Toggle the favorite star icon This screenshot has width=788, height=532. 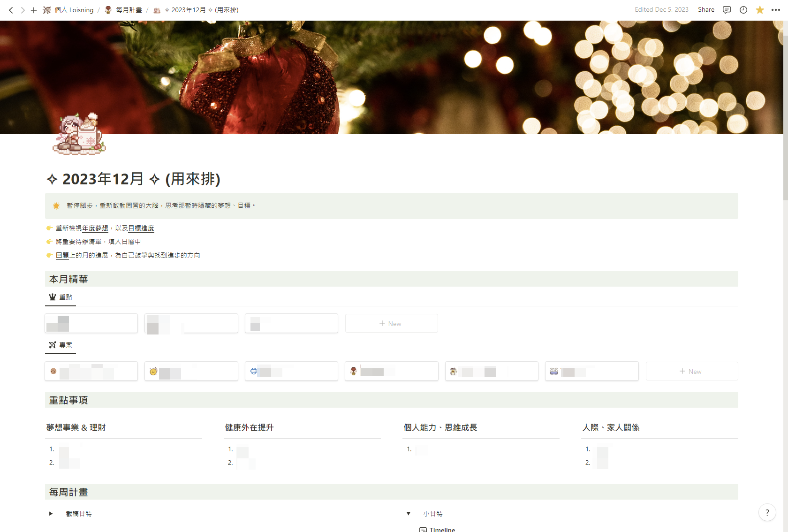(760, 10)
